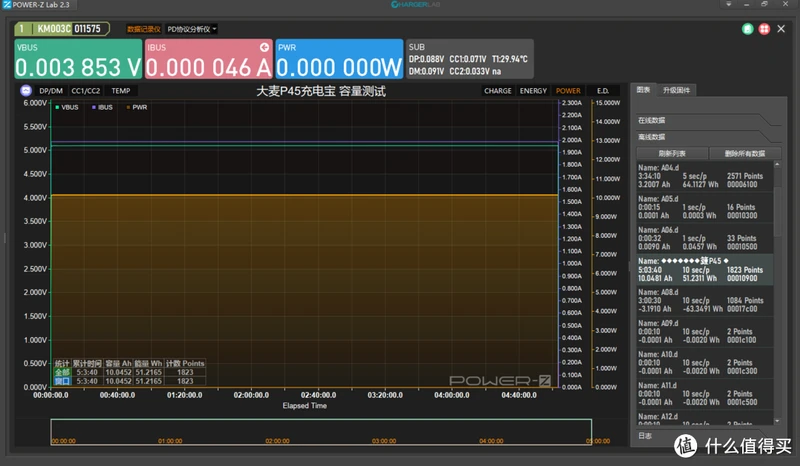
Task: Toggle the DP/DM curve display
Action: point(51,91)
